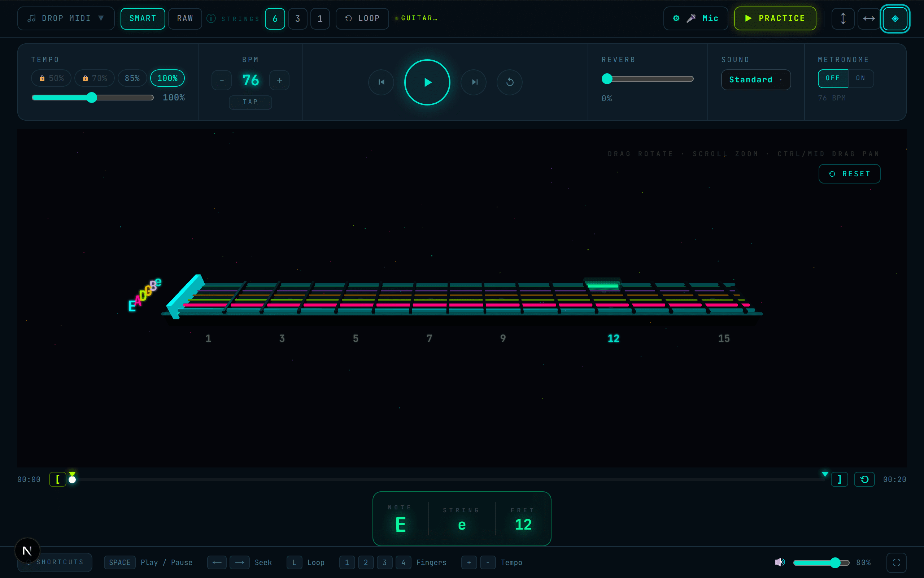Image resolution: width=924 pixels, height=578 pixels.
Task: Adjust the Reverb slider
Action: (648, 79)
